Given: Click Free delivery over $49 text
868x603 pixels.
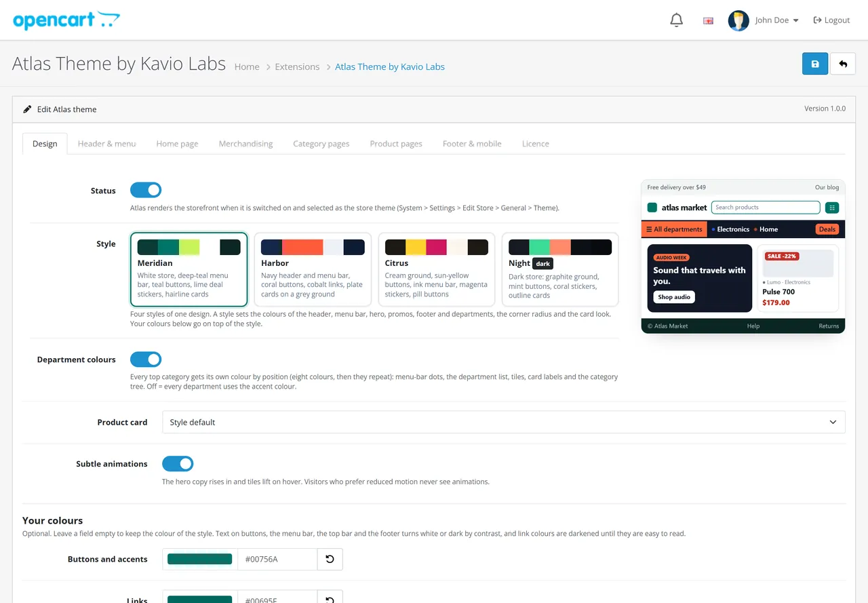Looking at the screenshot, I should 676,187.
